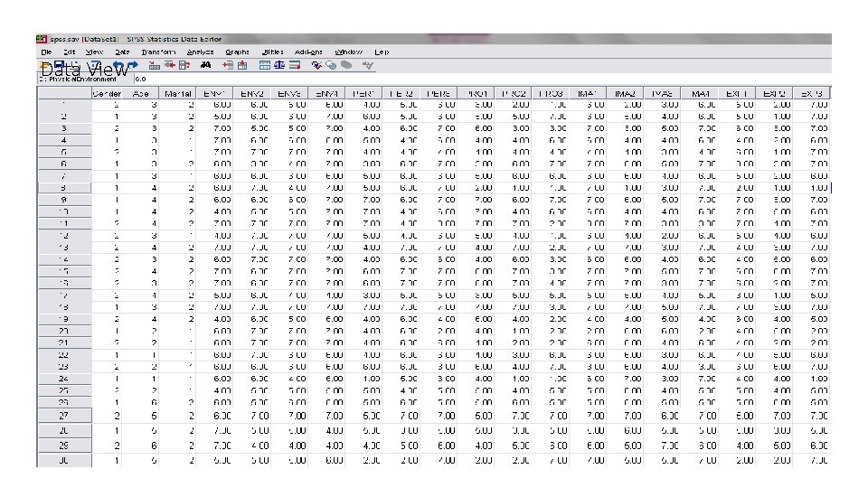The width and height of the screenshot is (868, 488).
Task: Select row header number 24
Action: [x=64, y=379]
